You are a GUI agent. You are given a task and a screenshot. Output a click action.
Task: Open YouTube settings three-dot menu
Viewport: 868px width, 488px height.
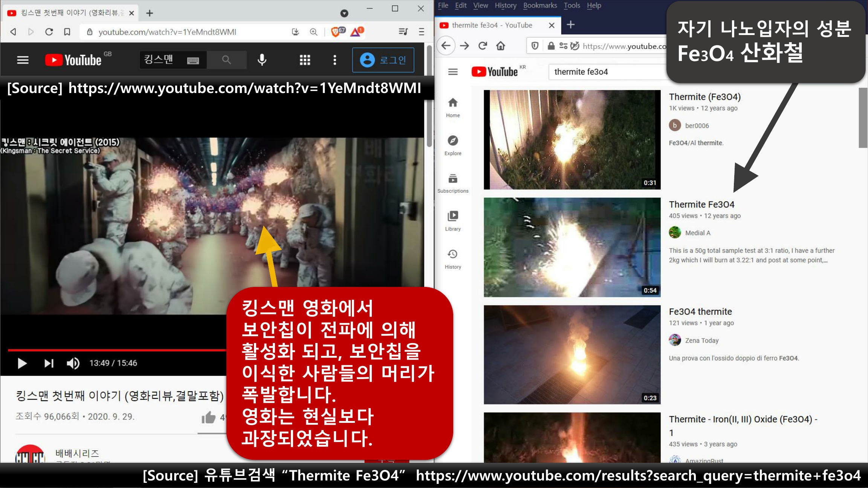(335, 60)
